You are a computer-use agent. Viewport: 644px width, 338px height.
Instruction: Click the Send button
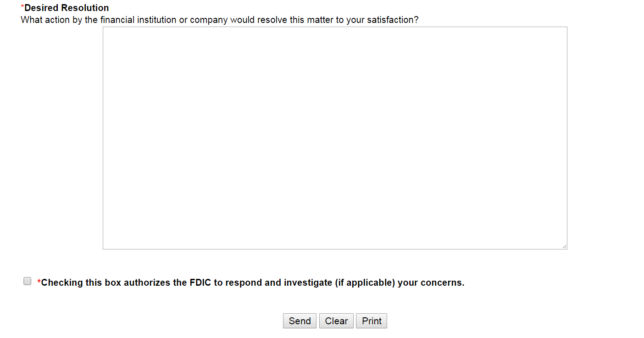pos(300,321)
